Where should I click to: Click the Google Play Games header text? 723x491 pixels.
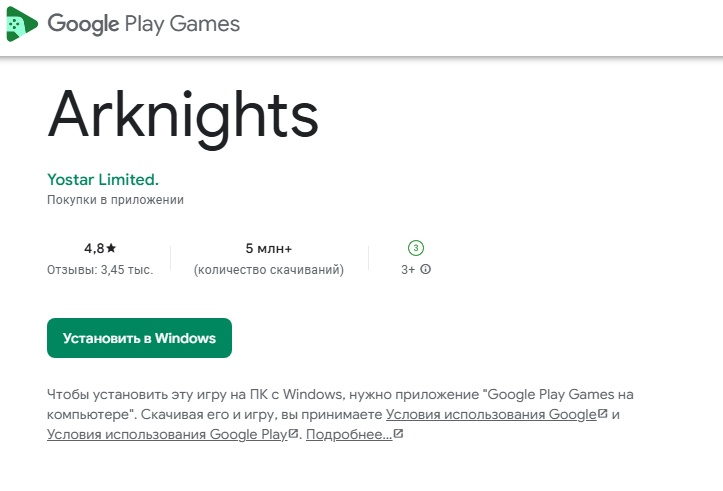click(143, 24)
